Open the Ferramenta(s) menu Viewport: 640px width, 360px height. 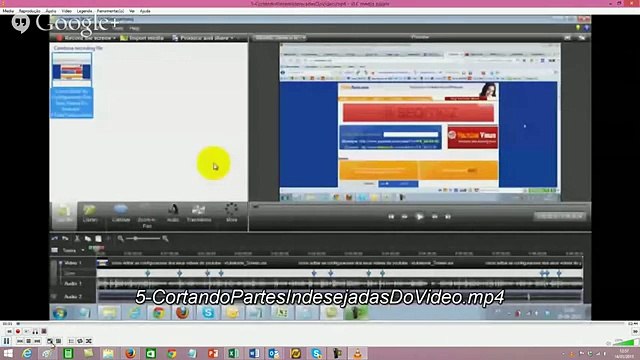tap(111, 11)
